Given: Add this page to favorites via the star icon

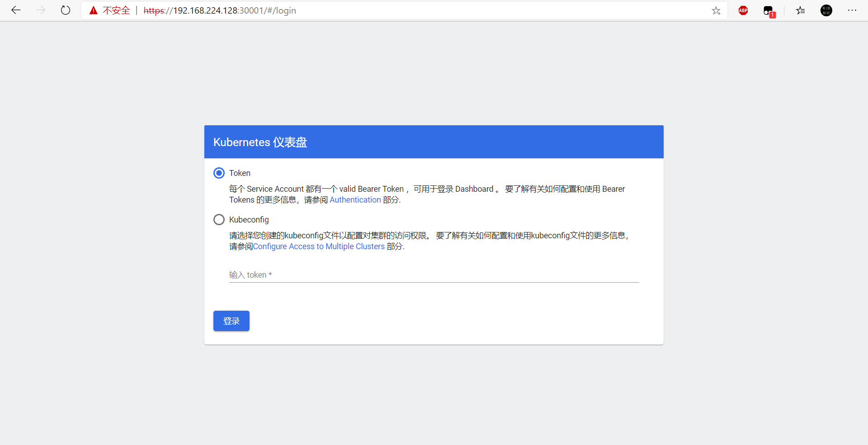Looking at the screenshot, I should point(716,10).
